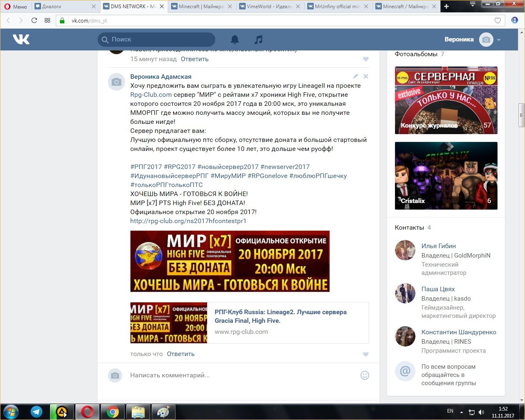Screen dimensions: 525x420
Task: Click Паша Цвях avatar photo
Action: pyautogui.click(x=405, y=293)
